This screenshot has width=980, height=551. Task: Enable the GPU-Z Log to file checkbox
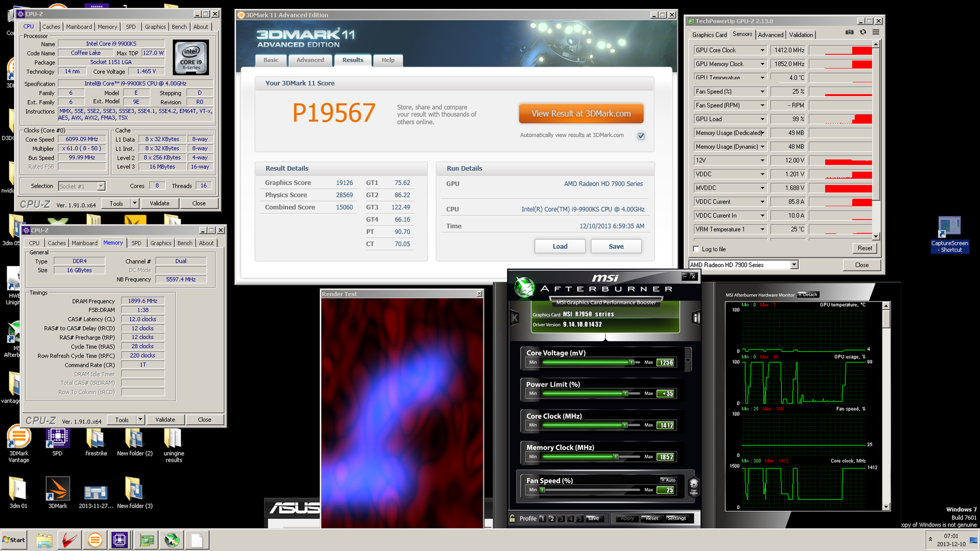click(x=696, y=249)
